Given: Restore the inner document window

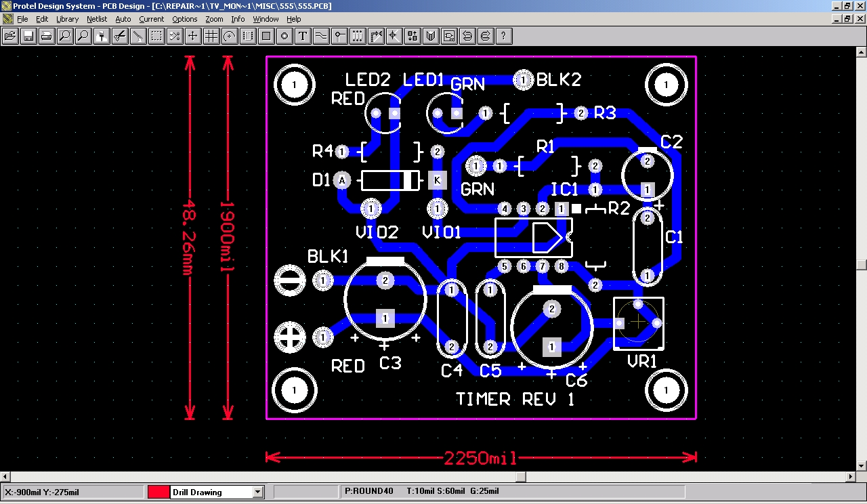Looking at the screenshot, I should point(848,19).
